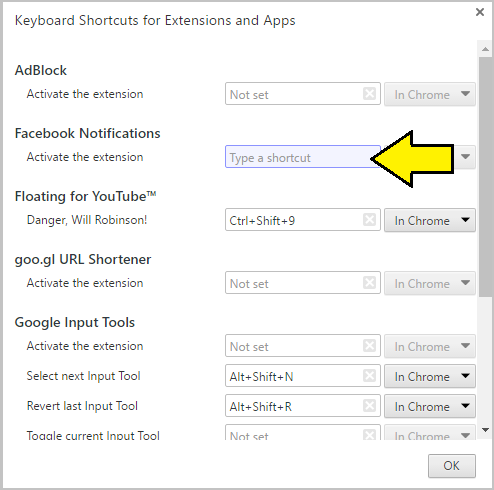Click goo.gl URL Shortener Not set field
This screenshot has width=494, height=490.
[303, 283]
